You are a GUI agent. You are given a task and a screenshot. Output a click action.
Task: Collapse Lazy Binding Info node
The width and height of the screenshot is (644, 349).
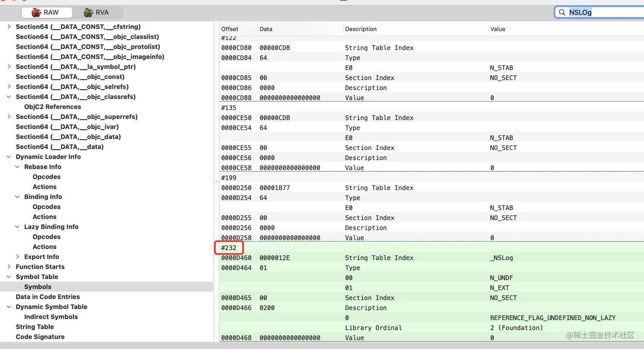point(17,227)
